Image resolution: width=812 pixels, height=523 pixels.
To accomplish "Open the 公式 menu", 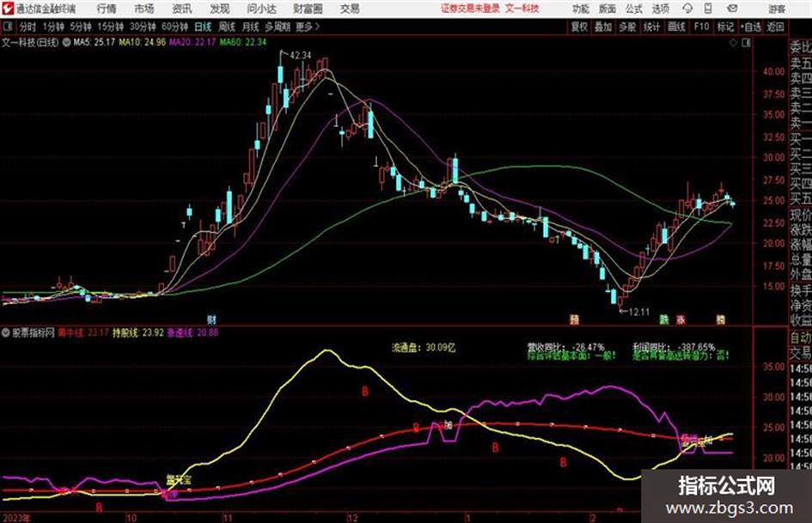I will pos(634,9).
